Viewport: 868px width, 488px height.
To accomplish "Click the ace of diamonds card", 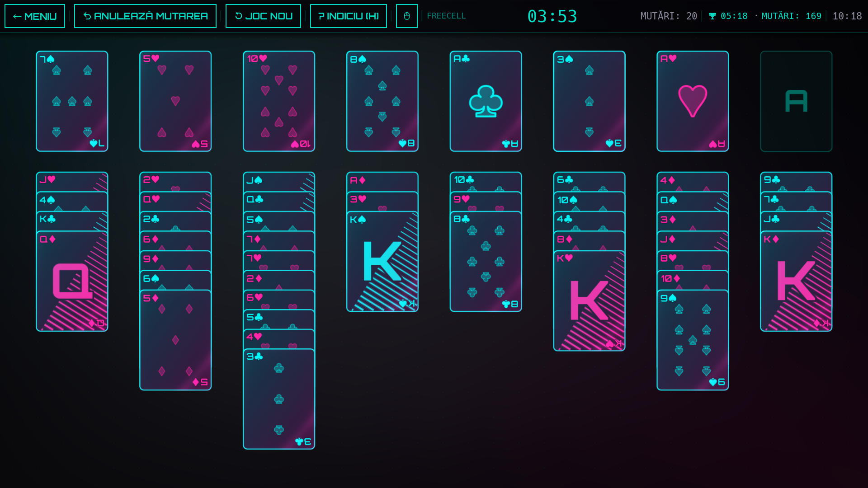I will coord(382,182).
